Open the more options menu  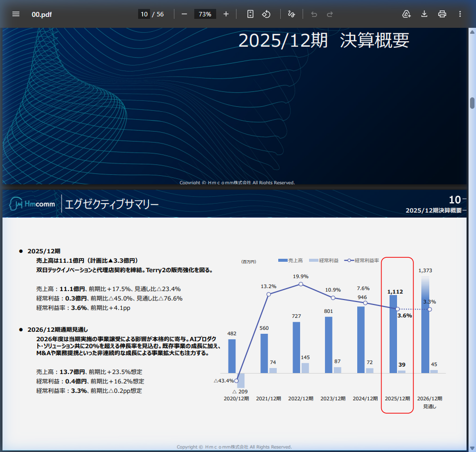pos(460,14)
